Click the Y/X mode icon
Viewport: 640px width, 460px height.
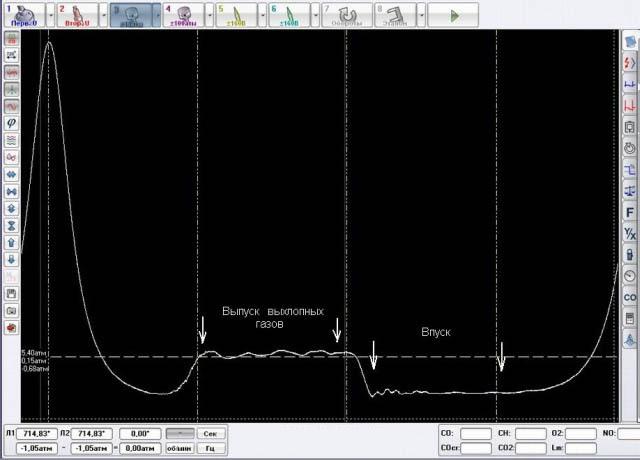tap(630, 233)
